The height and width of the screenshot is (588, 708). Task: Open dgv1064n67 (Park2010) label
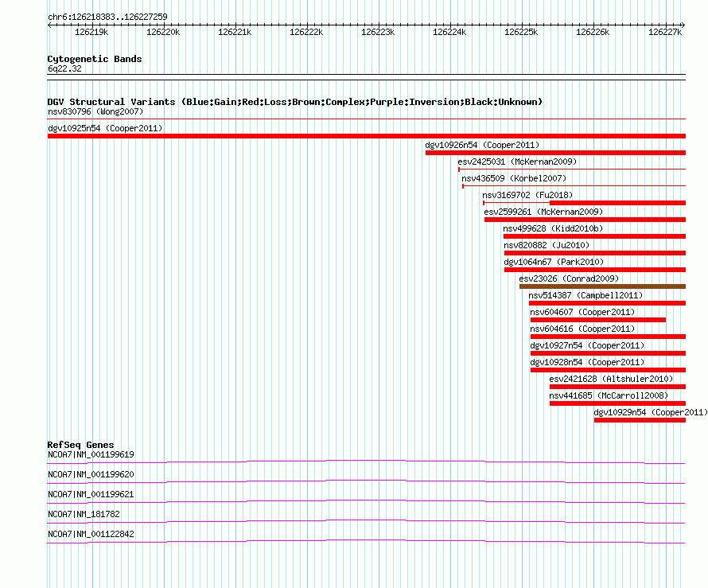pyautogui.click(x=554, y=262)
